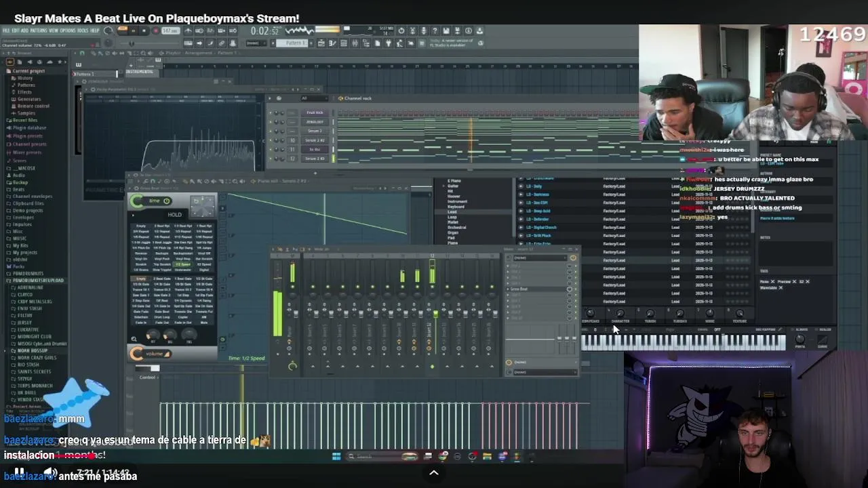Open the EDIT menu

[16, 30]
